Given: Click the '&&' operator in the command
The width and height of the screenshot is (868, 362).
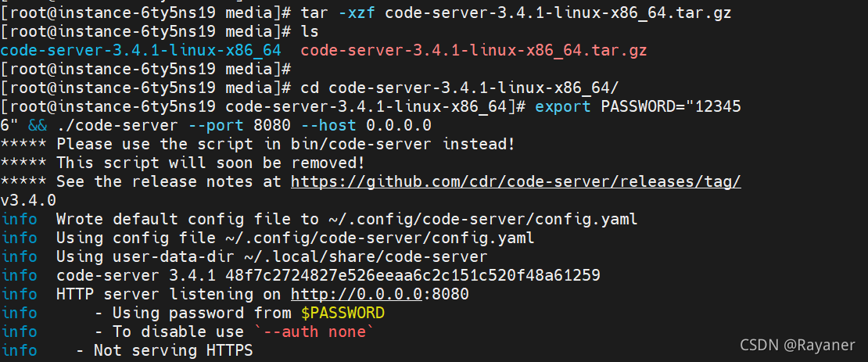Looking at the screenshot, I should point(38,125).
